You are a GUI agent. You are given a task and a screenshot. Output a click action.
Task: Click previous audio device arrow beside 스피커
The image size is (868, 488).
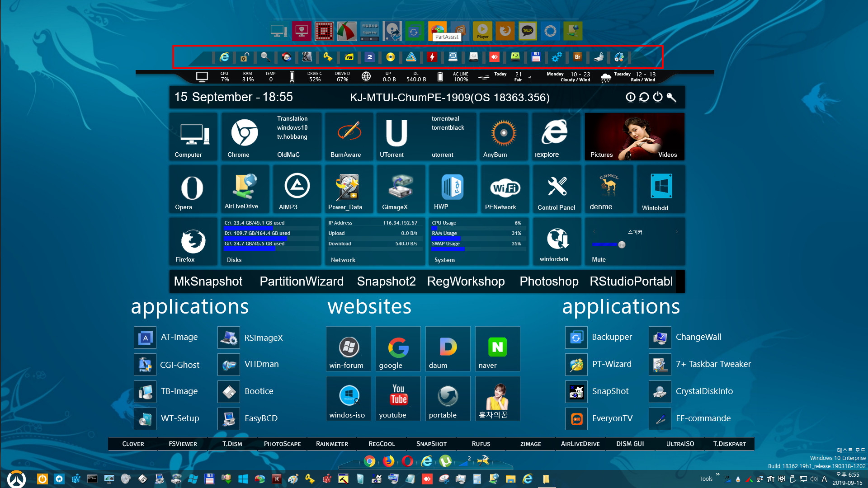pyautogui.click(x=594, y=232)
